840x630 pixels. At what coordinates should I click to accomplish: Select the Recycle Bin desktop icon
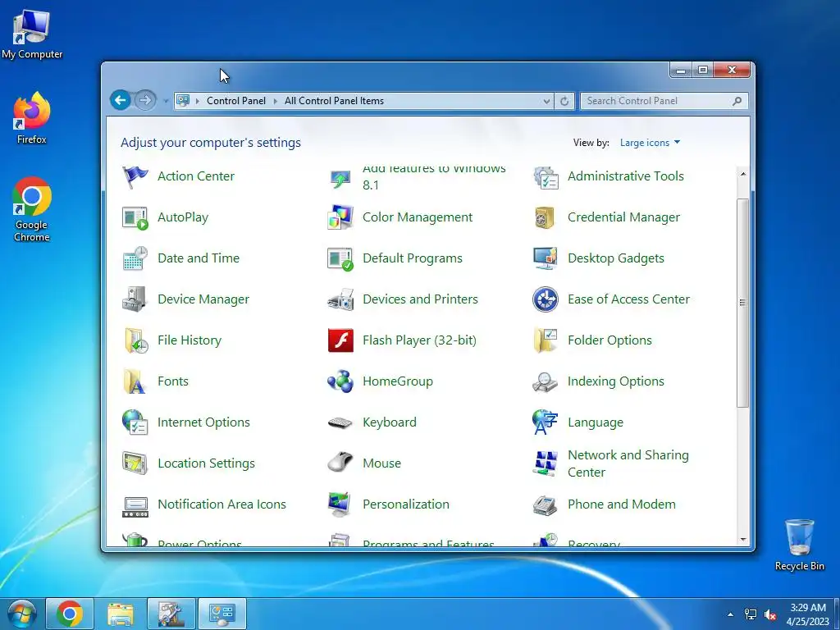799,545
